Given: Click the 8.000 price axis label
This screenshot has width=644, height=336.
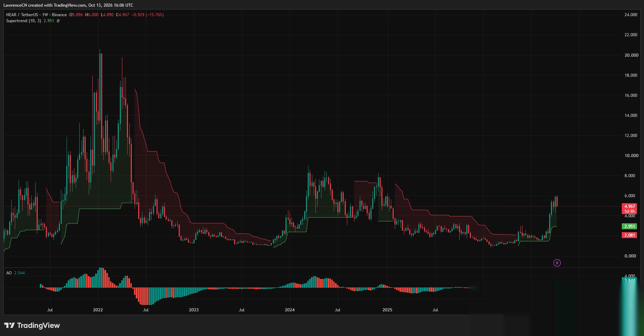Looking at the screenshot, I should 630,176.
